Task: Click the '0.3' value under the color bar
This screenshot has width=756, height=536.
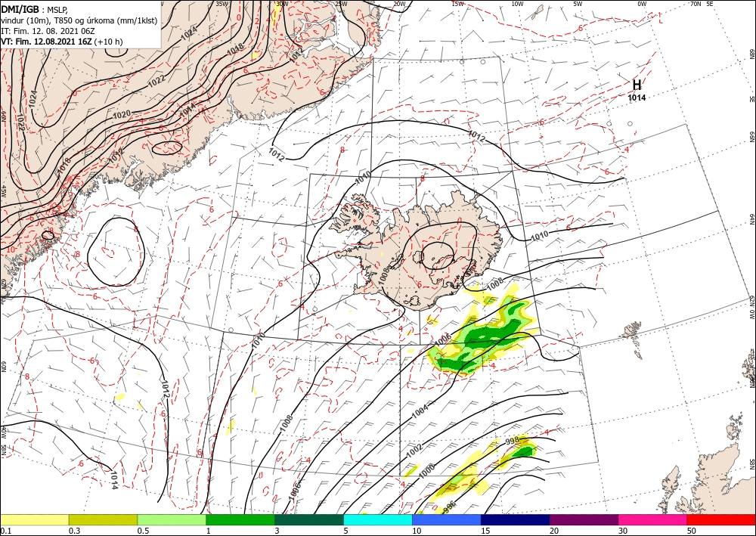Action: coord(74,531)
